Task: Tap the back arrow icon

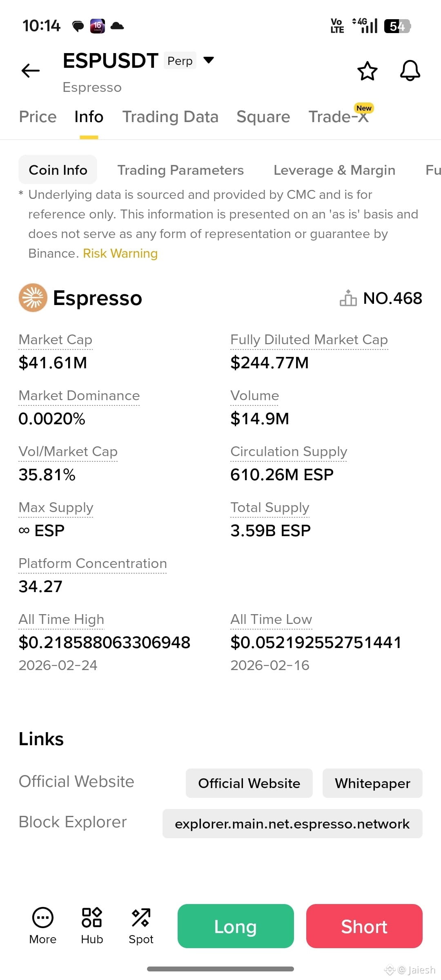Action: [31, 71]
